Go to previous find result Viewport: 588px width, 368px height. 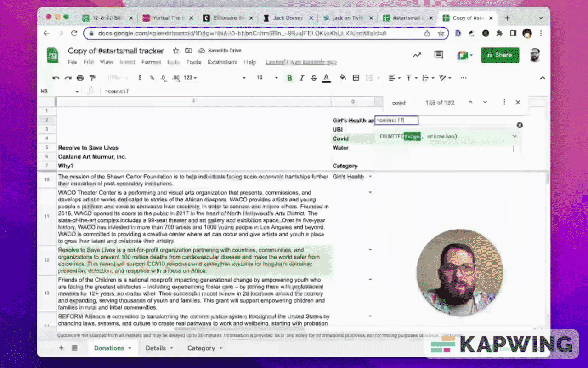pyautogui.click(x=470, y=102)
